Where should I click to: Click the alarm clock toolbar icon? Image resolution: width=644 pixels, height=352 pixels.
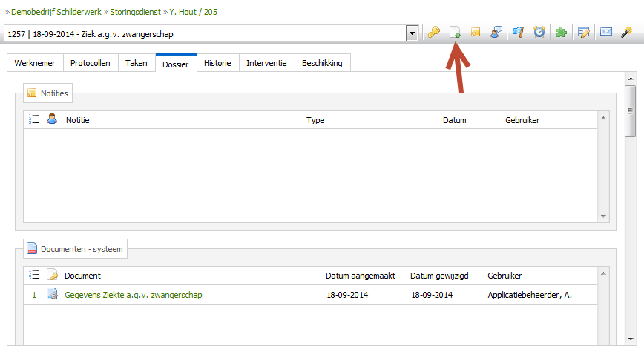point(539,33)
